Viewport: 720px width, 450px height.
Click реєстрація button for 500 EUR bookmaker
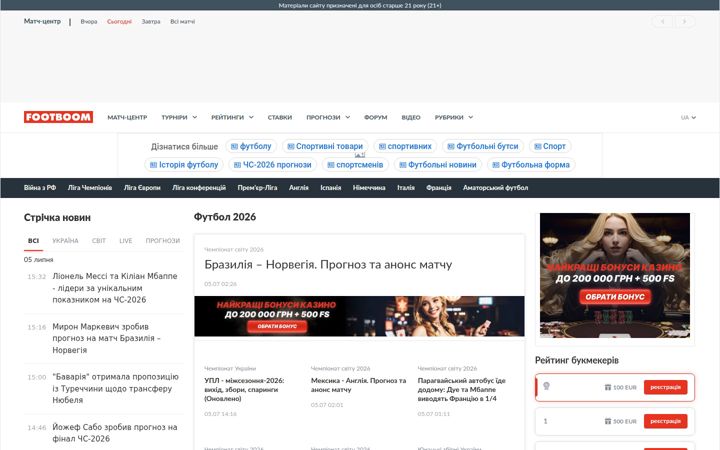(x=665, y=421)
